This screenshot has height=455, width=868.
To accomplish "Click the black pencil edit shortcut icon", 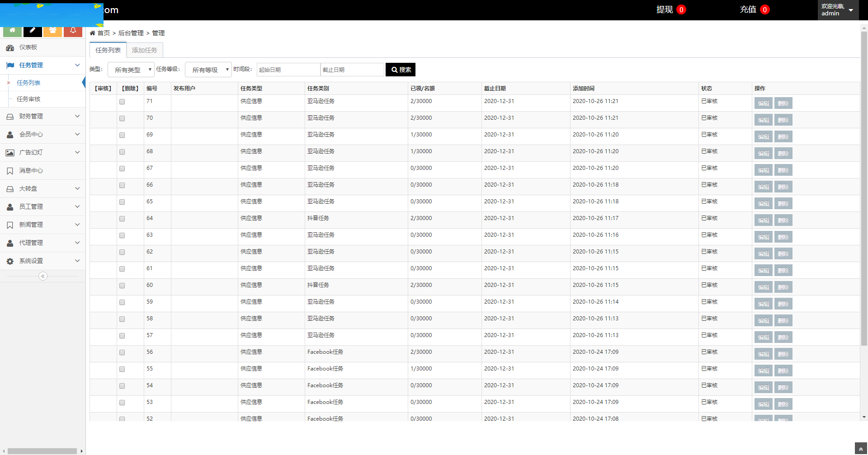I will tap(33, 31).
